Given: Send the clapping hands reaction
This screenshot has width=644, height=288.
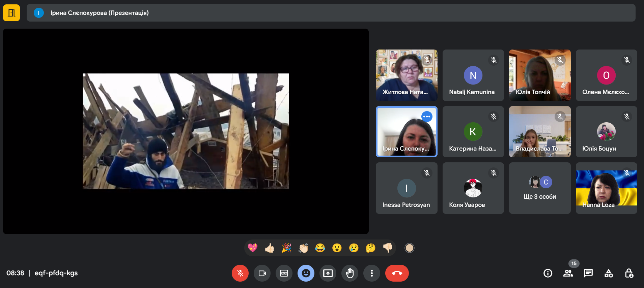Looking at the screenshot, I should click(303, 248).
